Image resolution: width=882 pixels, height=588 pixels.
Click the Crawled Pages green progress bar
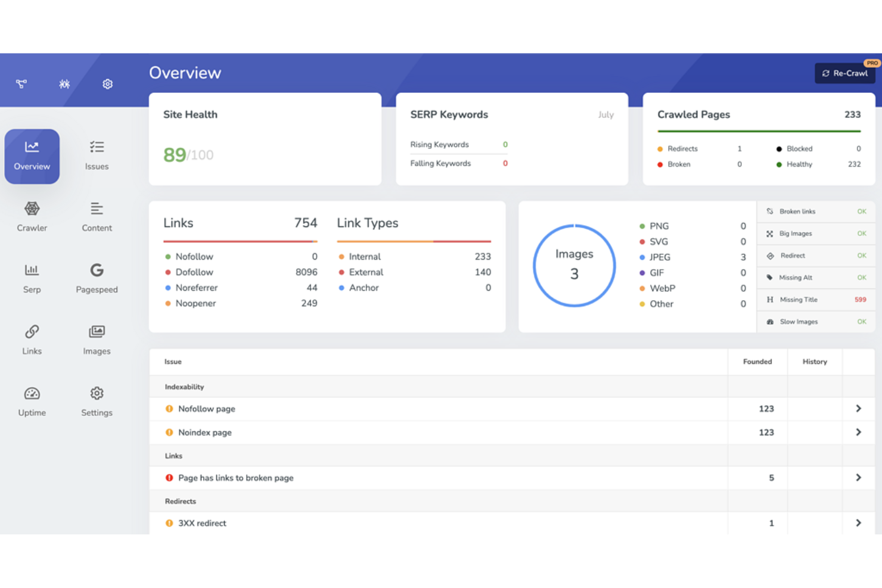[759, 131]
